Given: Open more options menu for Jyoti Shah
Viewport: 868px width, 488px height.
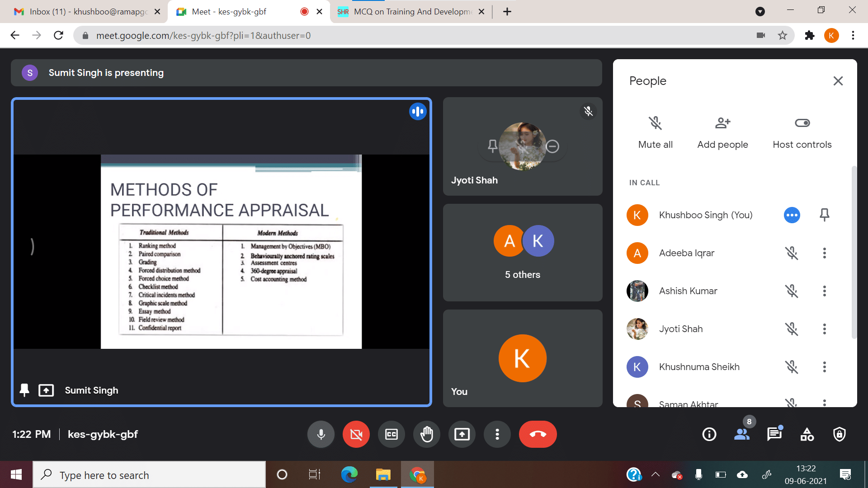Looking at the screenshot, I should point(825,329).
